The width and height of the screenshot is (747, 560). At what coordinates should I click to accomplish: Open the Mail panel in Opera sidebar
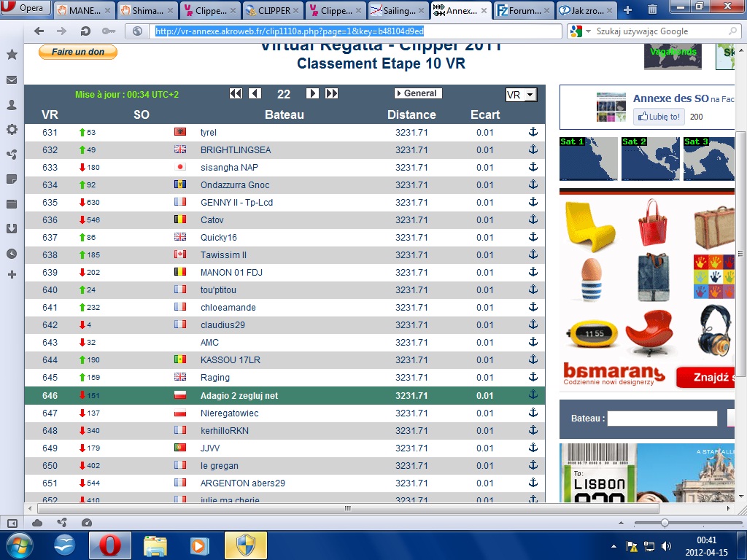point(12,80)
